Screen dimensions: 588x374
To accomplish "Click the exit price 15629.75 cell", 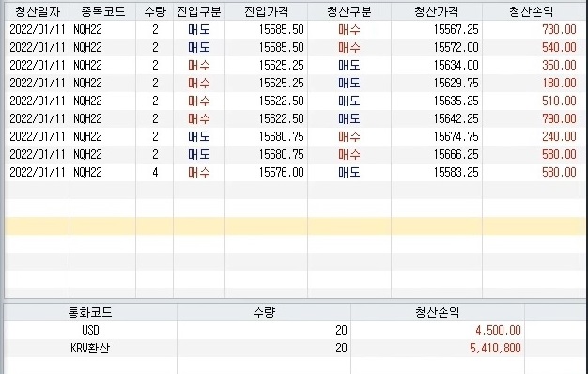I will 456,83.
